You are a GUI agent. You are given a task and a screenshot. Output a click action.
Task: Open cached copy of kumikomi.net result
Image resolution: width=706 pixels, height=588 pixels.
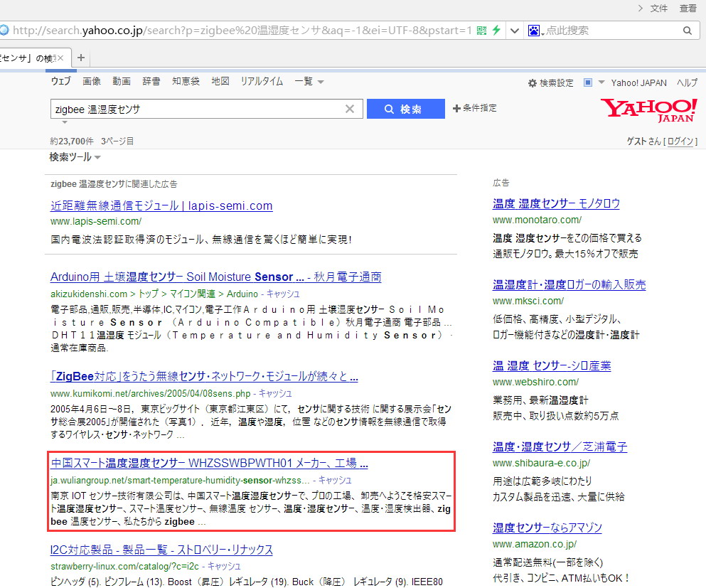tap(275, 393)
